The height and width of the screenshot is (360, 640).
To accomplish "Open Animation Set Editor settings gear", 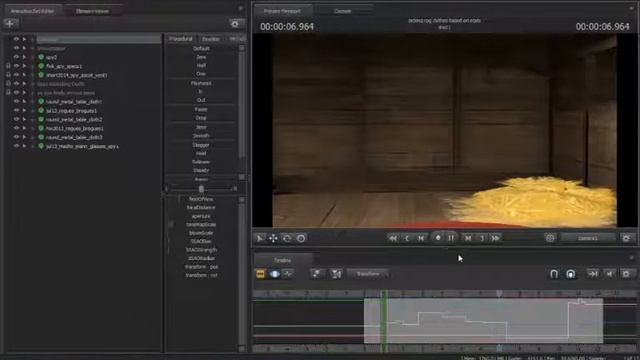I will pyautogui.click(x=235, y=24).
